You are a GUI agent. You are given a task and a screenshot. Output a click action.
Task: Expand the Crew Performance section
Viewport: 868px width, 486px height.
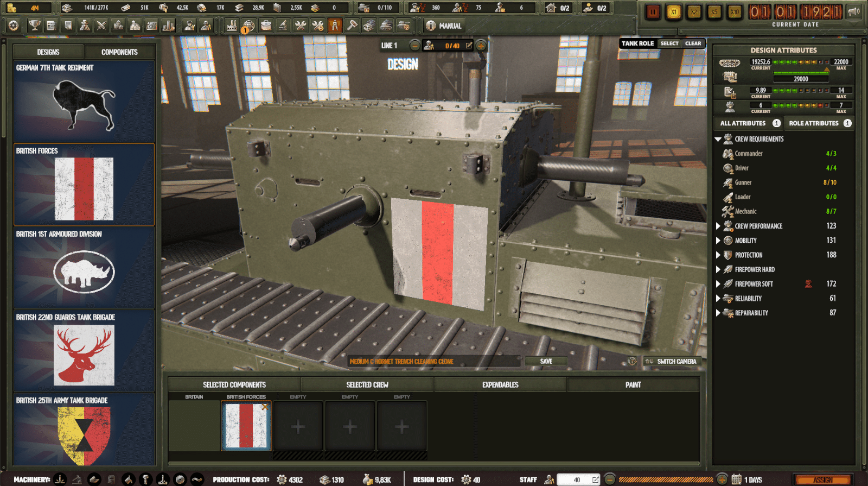pyautogui.click(x=718, y=226)
